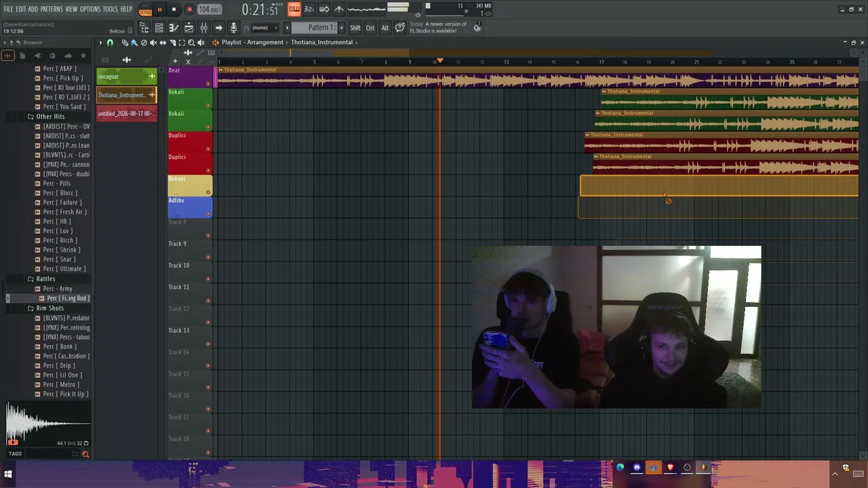Click the countdown before recording icon
Viewport: 868px width, 488px height.
coord(309,9)
